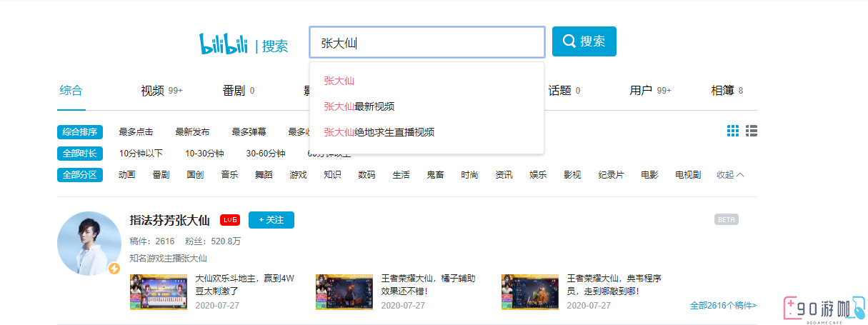Click the LV6 level badge
The height and width of the screenshot is (325, 868).
[x=229, y=220]
